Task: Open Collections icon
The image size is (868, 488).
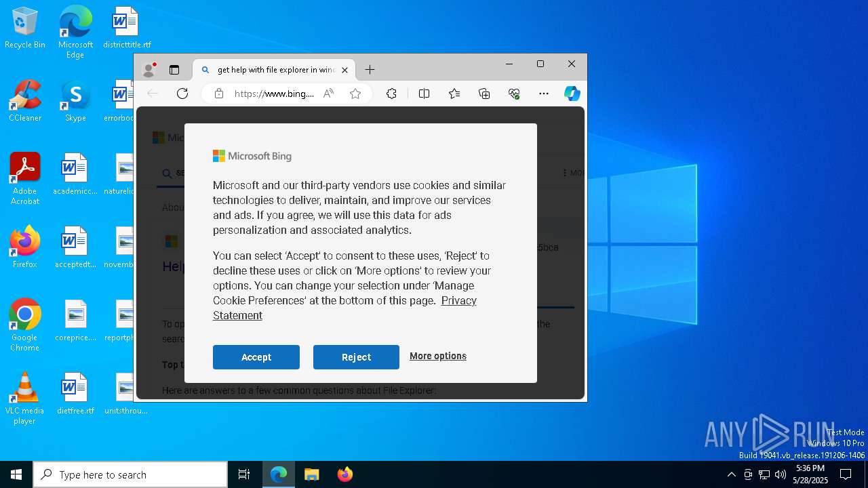Action: coord(484,94)
